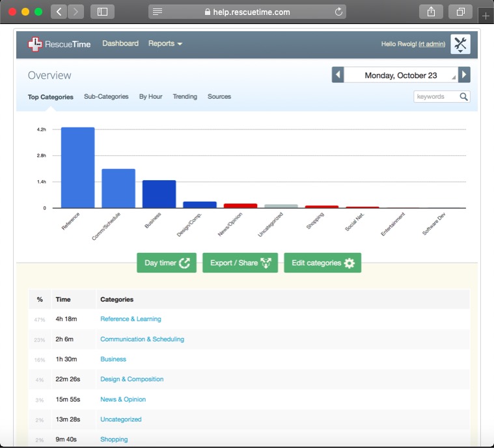Screen dimensions: 494x448
Task: Click the Time column header
Action: [63, 299]
